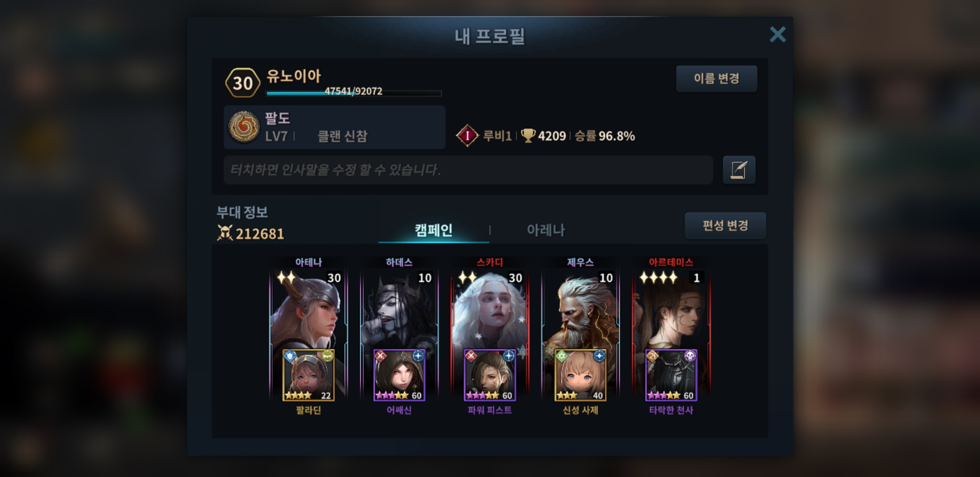The height and width of the screenshot is (477, 980).
Task: Click the 루비1 rank badge icon
Action: pos(467,136)
